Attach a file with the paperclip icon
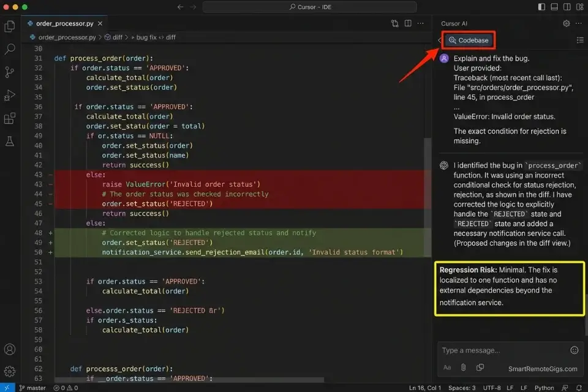The image size is (588, 392). point(464,367)
